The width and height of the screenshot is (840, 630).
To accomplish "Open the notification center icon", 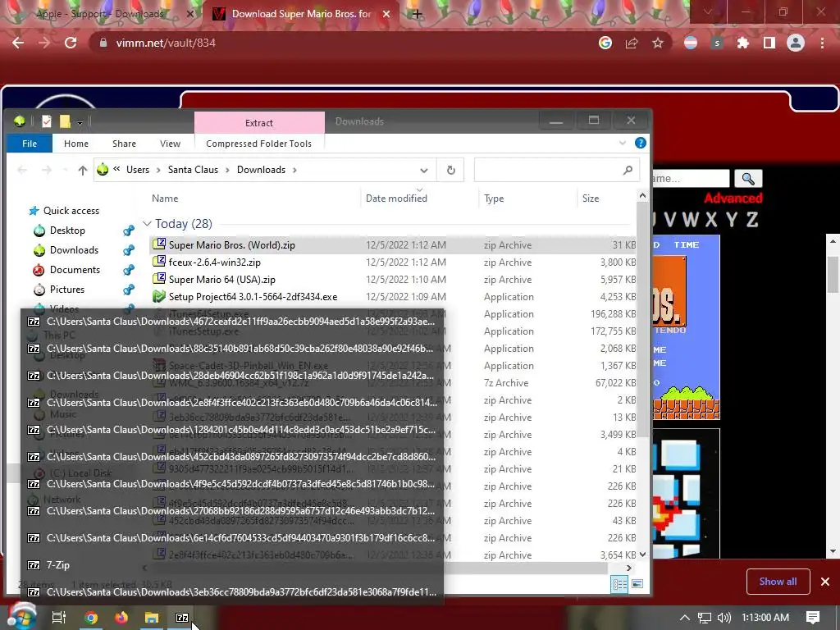I will click(813, 618).
